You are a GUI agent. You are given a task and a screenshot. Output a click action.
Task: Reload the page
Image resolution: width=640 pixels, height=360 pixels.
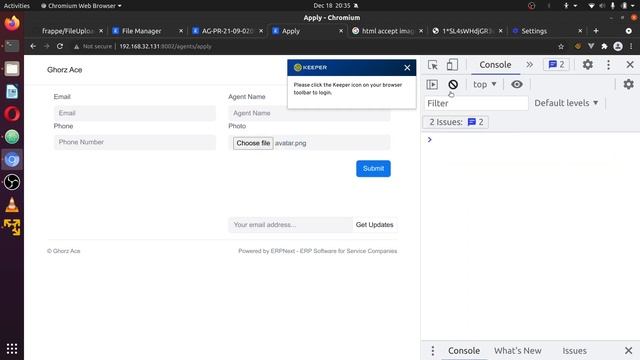click(x=60, y=47)
